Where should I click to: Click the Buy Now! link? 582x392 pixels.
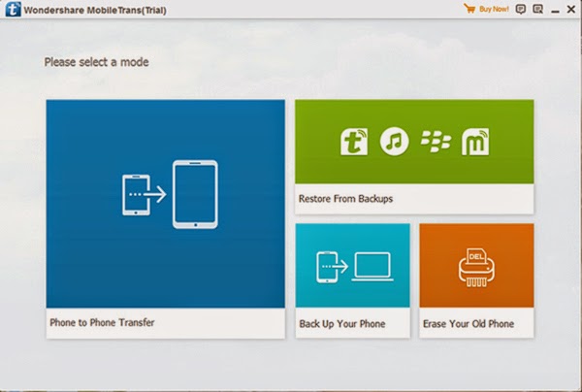click(x=494, y=9)
